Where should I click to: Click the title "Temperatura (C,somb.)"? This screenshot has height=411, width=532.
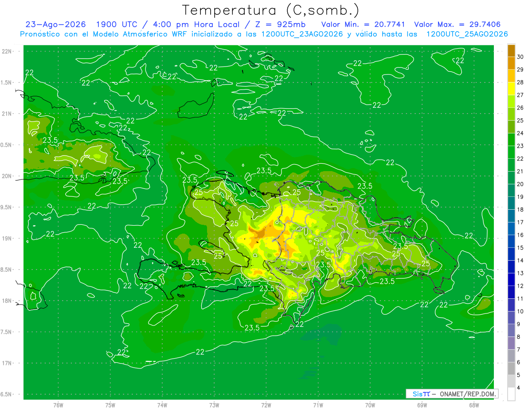270,10
